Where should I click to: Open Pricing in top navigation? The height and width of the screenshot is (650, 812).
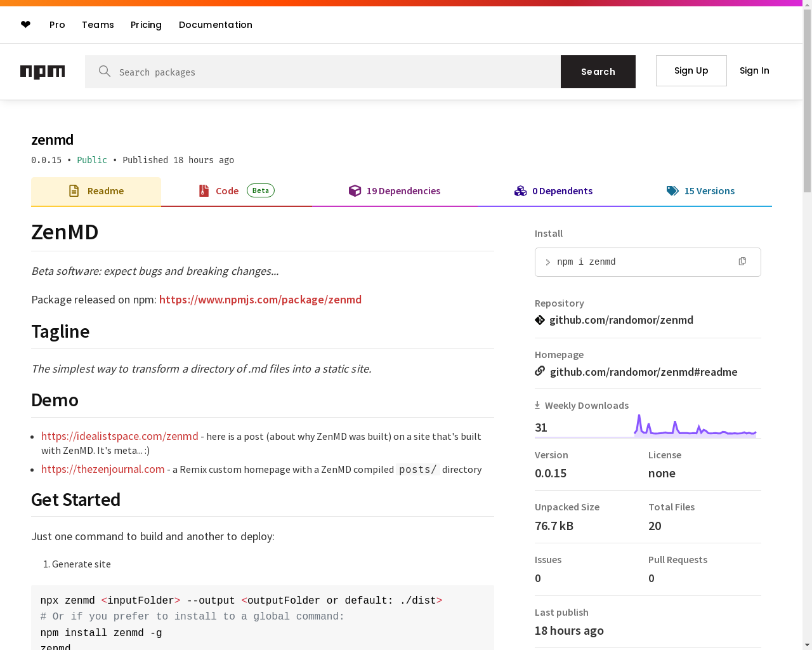(x=146, y=25)
